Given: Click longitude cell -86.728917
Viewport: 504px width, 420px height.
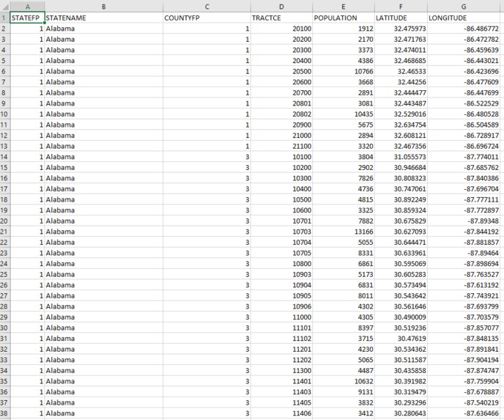Looking at the screenshot, I should pos(464,136).
